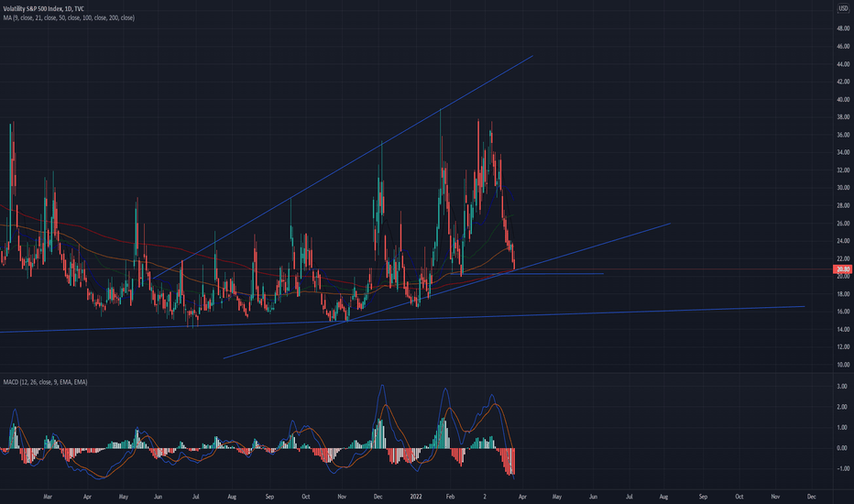Click the 28.00 price axis label

(x=843, y=205)
